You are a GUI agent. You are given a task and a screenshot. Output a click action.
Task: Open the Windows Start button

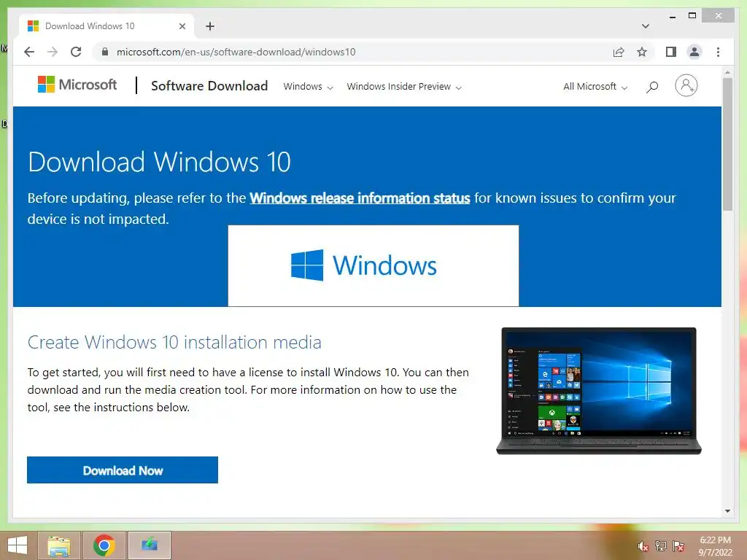18,545
